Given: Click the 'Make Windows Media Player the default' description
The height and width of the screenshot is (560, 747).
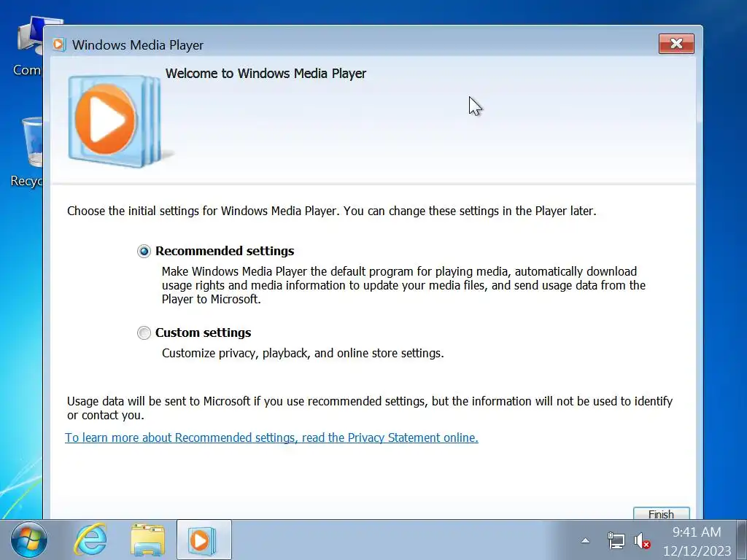Looking at the screenshot, I should (x=403, y=285).
